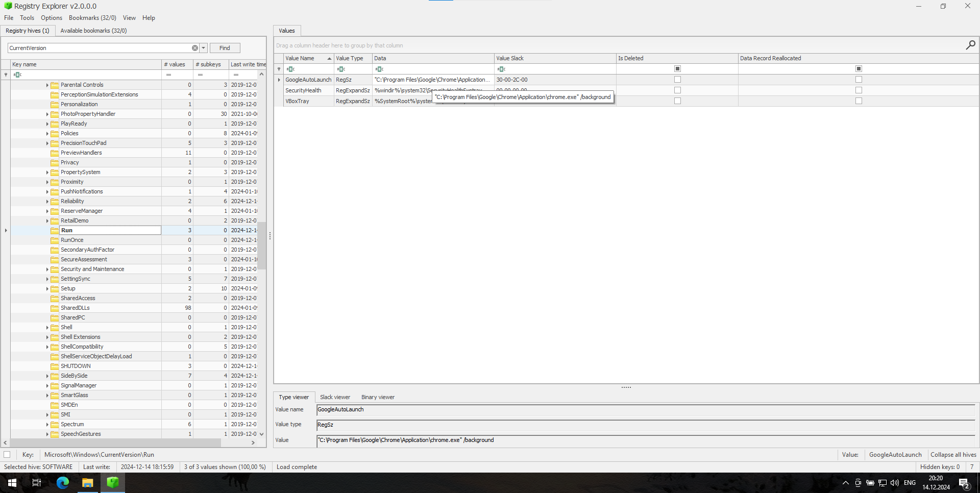Click the SharedDLLs folder icon
Screen dimensions: 980x493
55,308
